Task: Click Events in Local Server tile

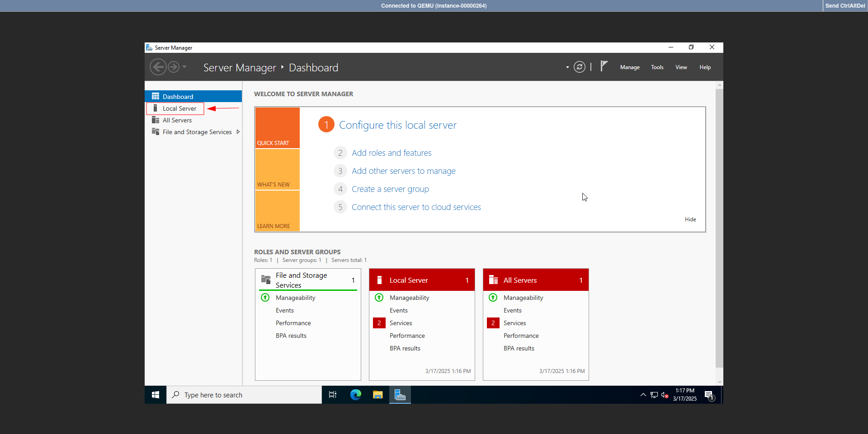Action: click(x=399, y=310)
